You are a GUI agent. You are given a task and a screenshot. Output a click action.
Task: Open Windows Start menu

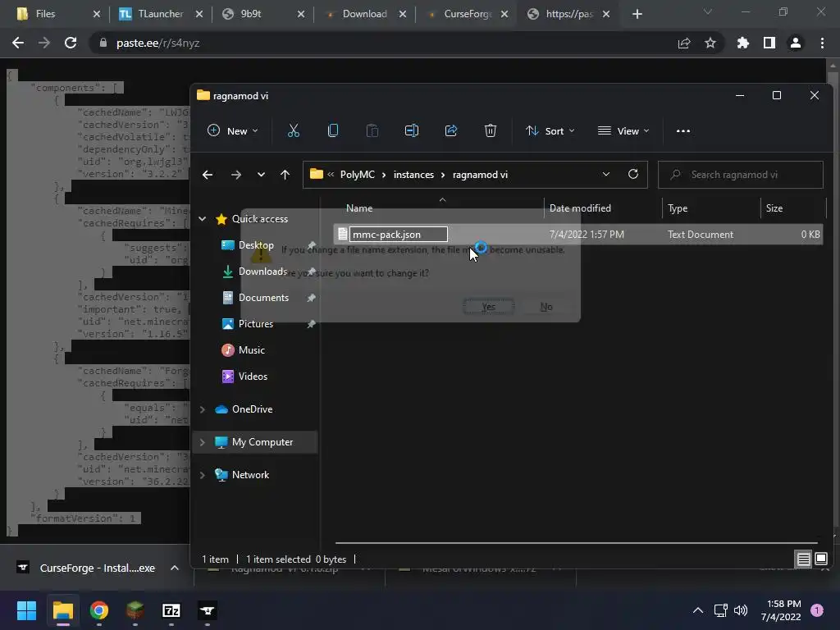(26, 610)
